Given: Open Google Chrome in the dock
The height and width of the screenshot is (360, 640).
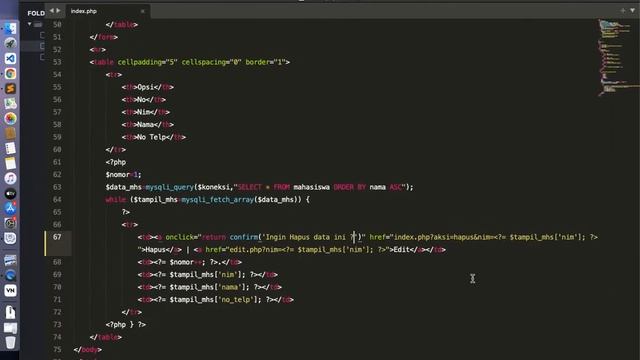Looking at the screenshot, I should pos(11,73).
